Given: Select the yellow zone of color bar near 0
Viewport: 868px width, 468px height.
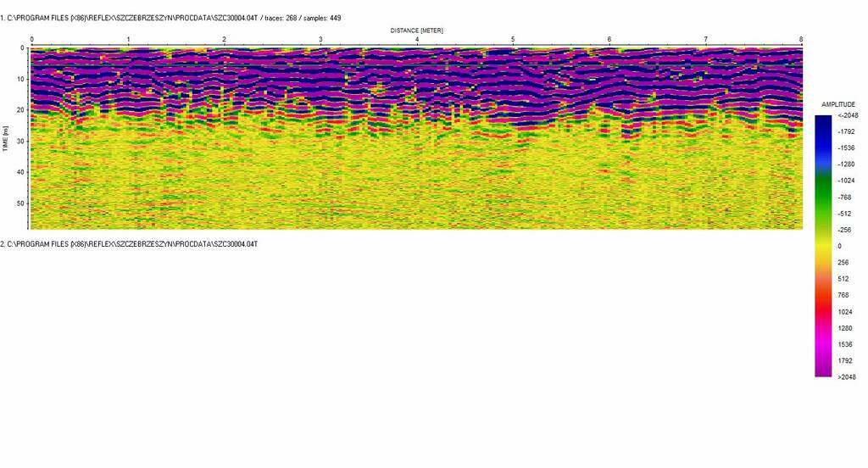Looking at the screenshot, I should click(x=823, y=246).
